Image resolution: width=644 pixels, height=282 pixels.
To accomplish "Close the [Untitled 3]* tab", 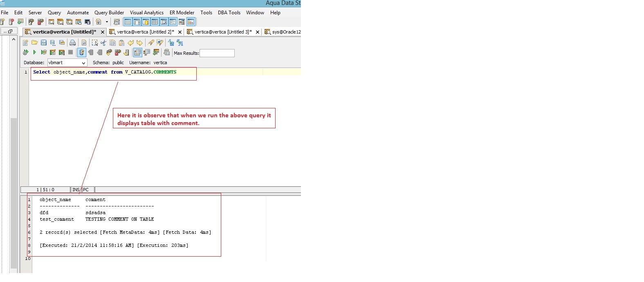I will [258, 32].
